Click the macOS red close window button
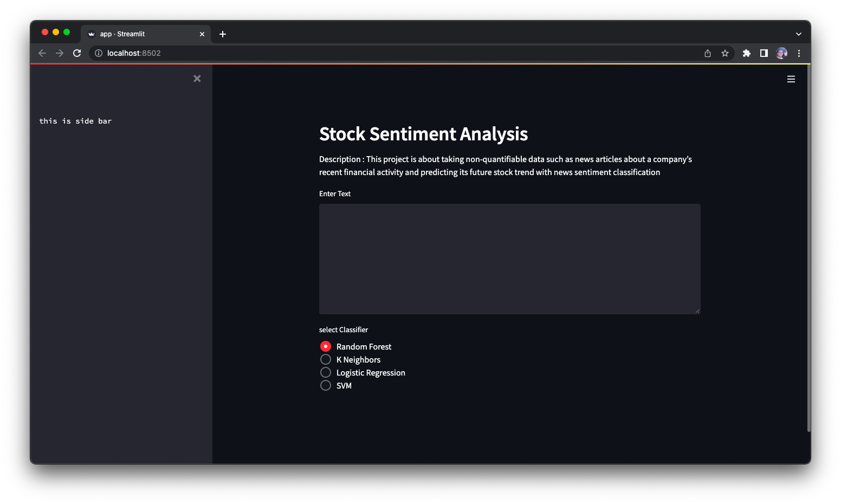This screenshot has width=841, height=504. (x=45, y=33)
